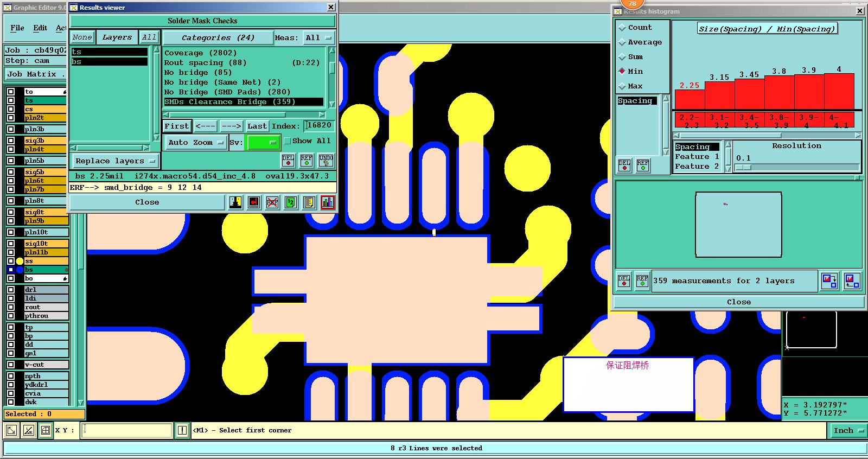Switch to Layers tab in Results viewer
Viewport: 868px width, 459px height.
117,37
